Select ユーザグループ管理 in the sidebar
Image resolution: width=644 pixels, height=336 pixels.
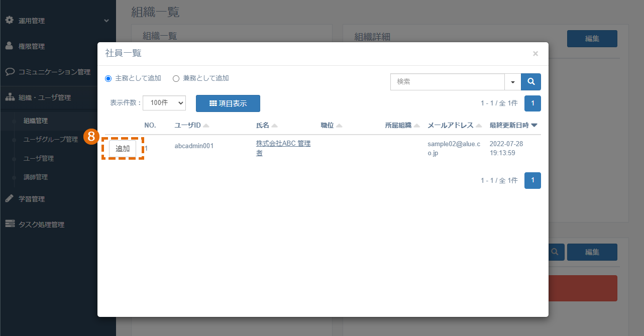pos(51,140)
